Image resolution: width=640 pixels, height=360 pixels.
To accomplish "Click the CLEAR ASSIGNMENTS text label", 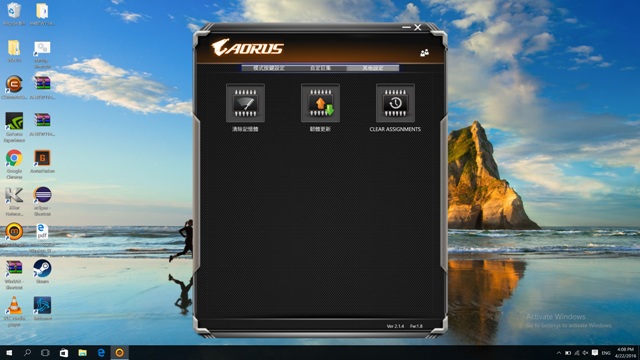I will (x=395, y=129).
